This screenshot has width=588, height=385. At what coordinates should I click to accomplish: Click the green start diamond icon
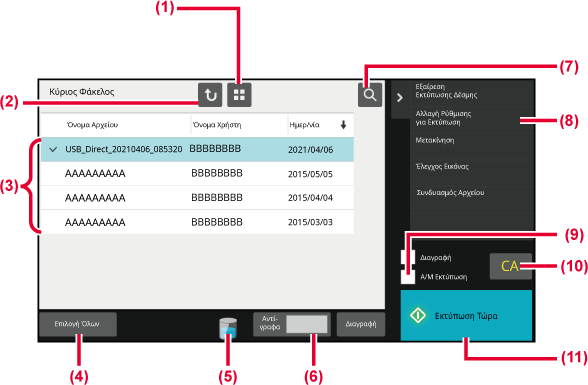pyautogui.click(x=418, y=315)
